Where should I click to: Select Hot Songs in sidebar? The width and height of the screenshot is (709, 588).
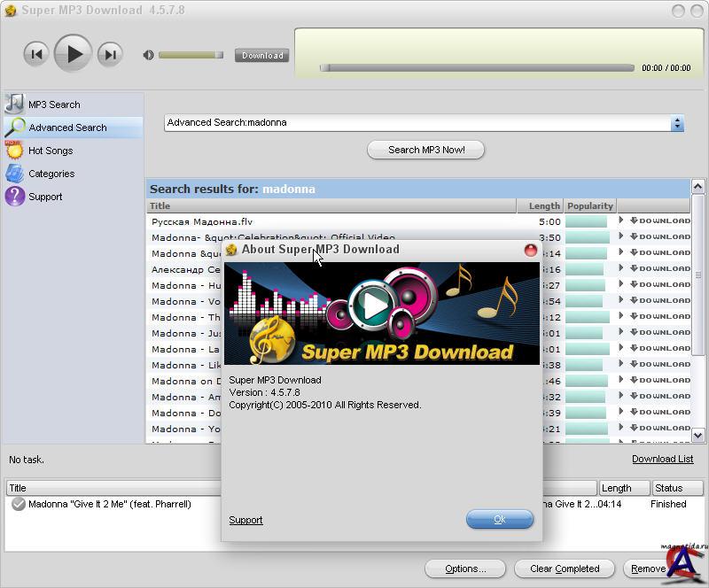[50, 151]
